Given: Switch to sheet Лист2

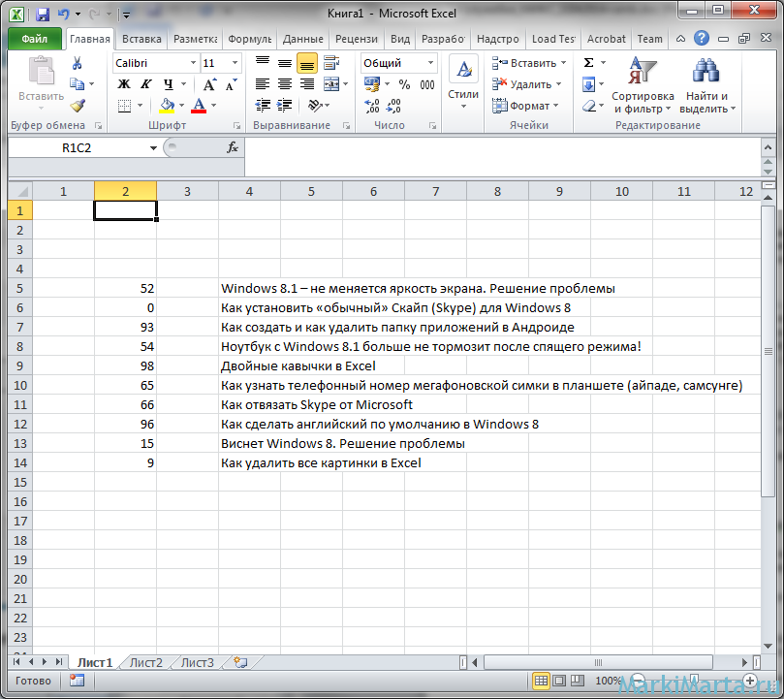Looking at the screenshot, I should pyautogui.click(x=146, y=662).
